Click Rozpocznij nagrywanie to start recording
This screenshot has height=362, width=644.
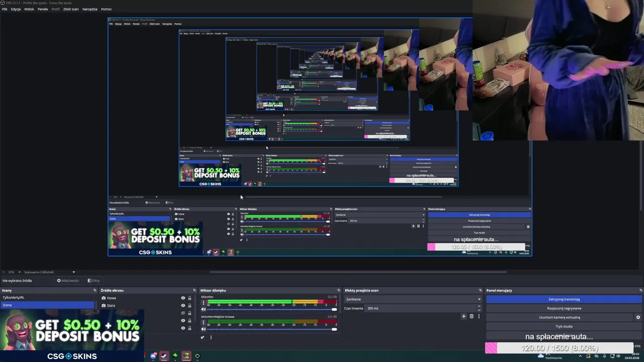(x=564, y=308)
